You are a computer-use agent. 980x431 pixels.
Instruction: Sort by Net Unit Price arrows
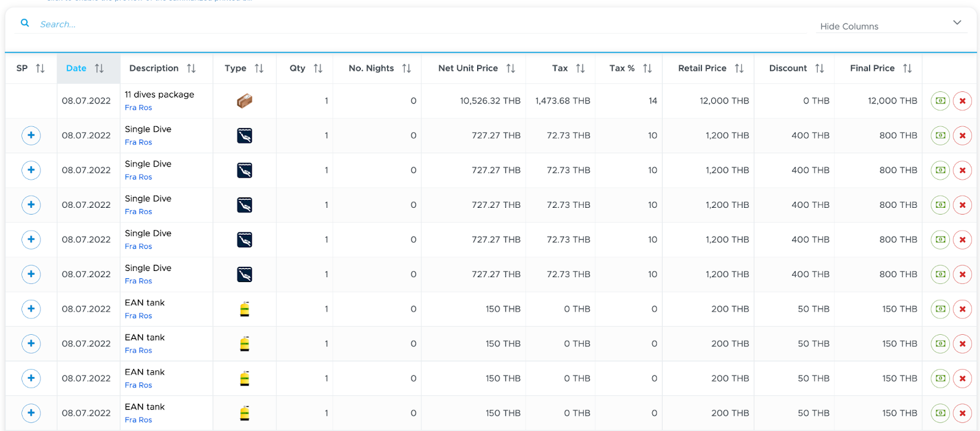[x=511, y=69]
